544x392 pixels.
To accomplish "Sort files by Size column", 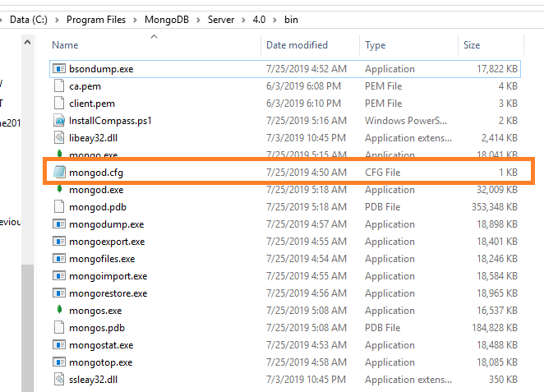I will tap(472, 45).
